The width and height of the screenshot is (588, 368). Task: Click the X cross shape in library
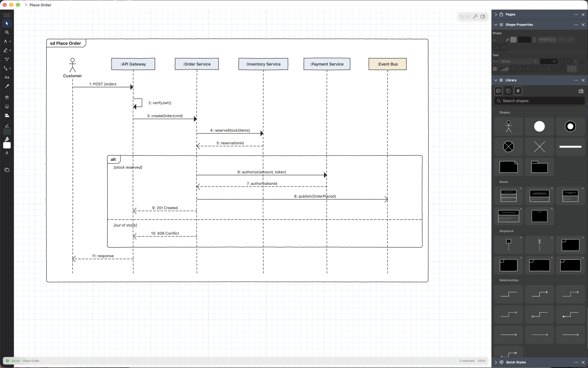539,147
